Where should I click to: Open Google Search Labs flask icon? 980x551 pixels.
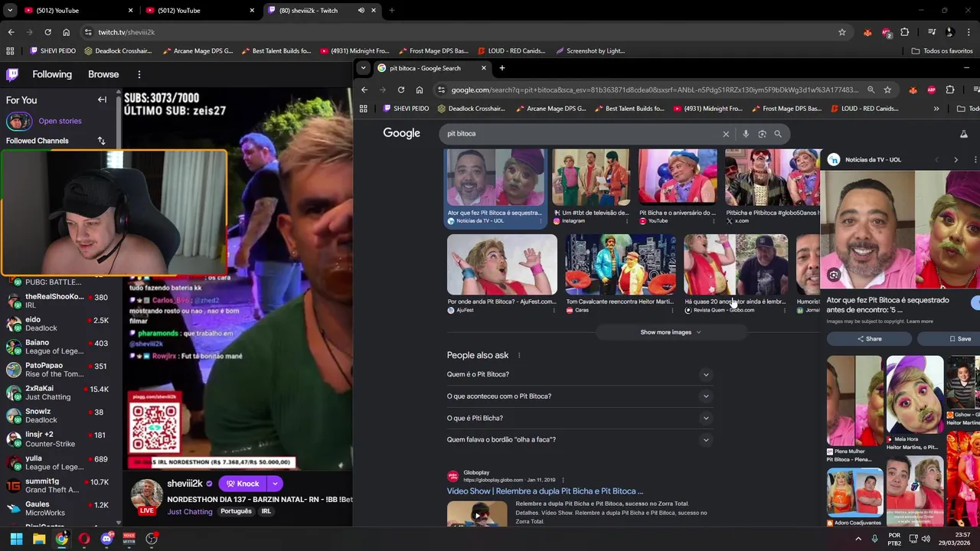pyautogui.click(x=964, y=134)
